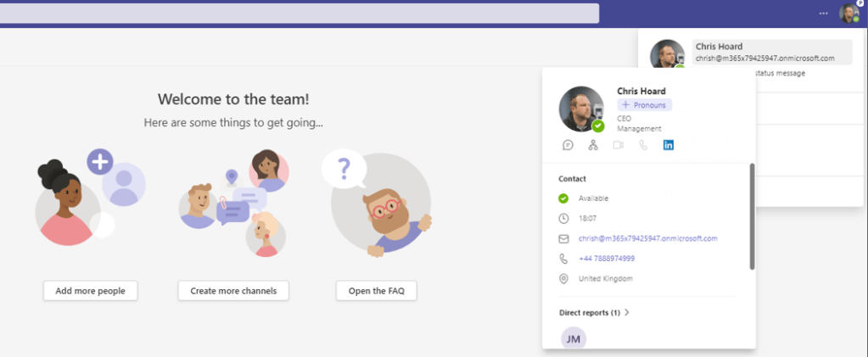Start a chat with Chris Hoard
The height and width of the screenshot is (357, 868).
point(568,145)
